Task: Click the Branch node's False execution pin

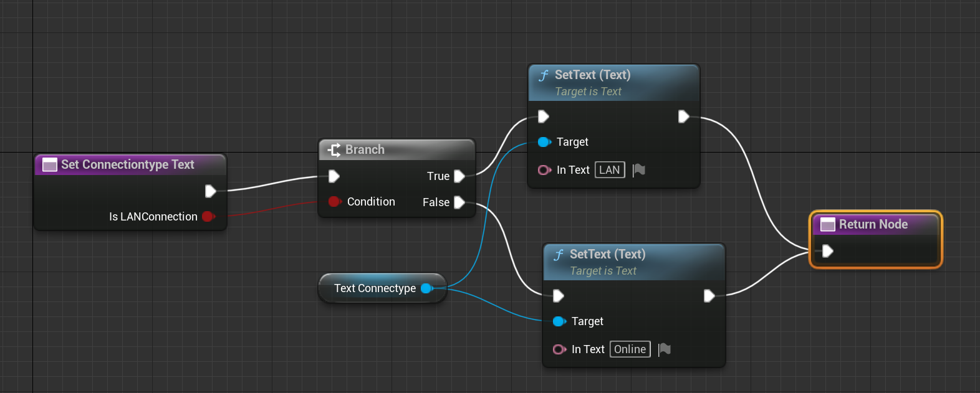Action: (459, 202)
